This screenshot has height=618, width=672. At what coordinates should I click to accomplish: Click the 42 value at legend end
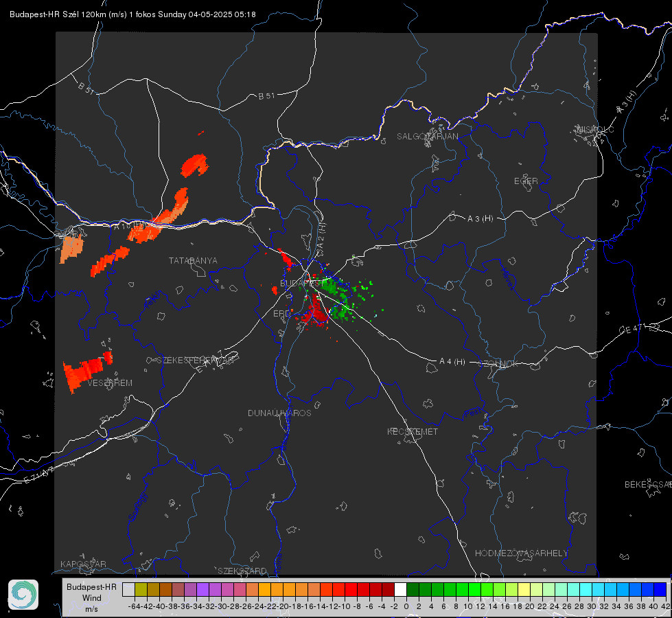point(666,606)
